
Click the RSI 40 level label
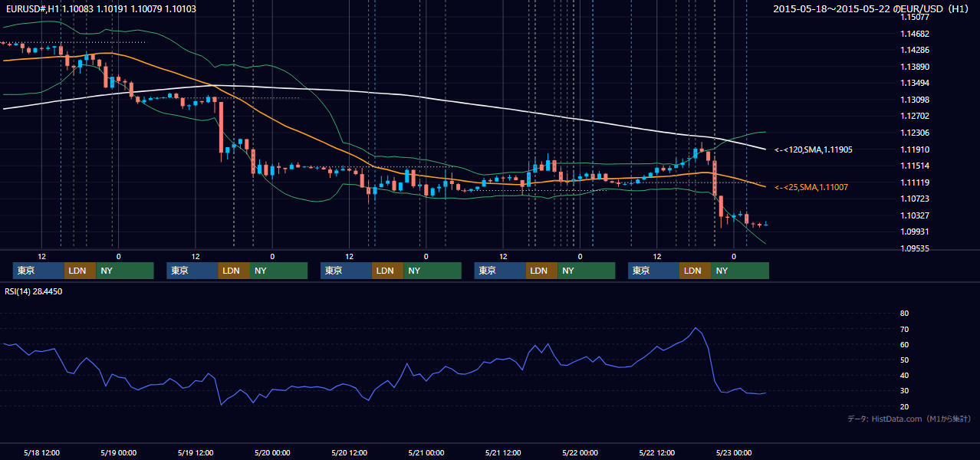904,375
